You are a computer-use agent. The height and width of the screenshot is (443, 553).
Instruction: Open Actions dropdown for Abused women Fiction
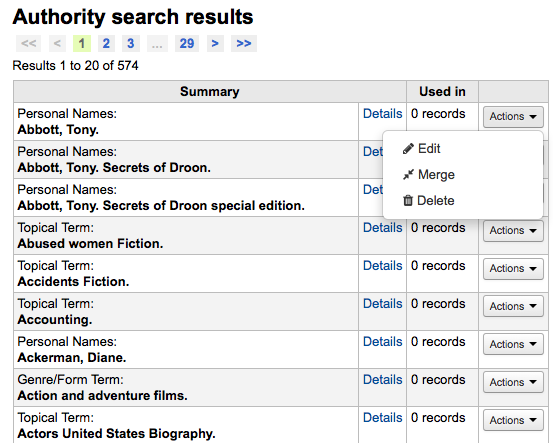click(513, 231)
